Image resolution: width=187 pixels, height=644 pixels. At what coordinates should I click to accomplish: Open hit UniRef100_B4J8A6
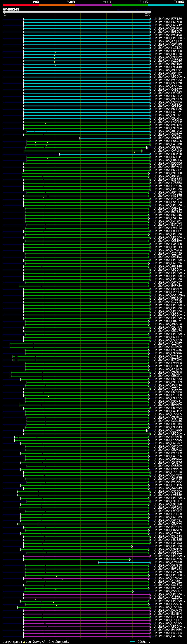(x=168, y=636)
